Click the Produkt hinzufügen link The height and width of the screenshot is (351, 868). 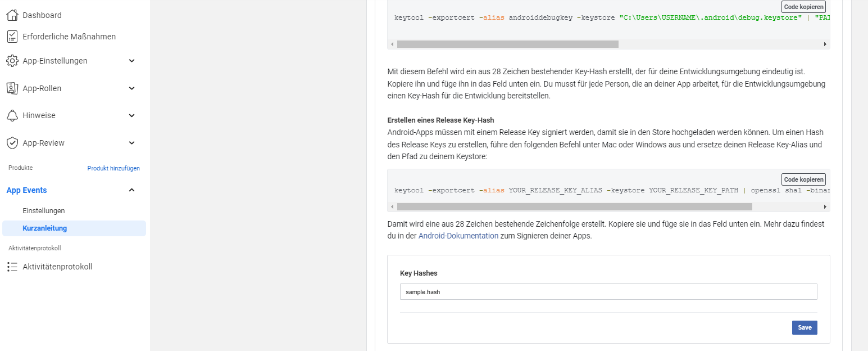tap(113, 168)
